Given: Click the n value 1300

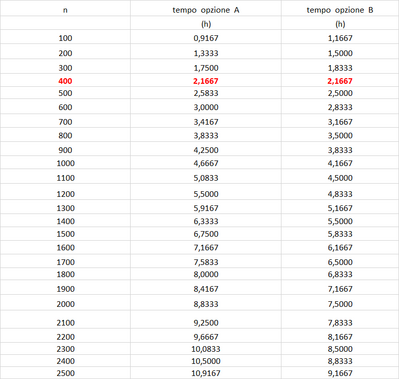Looking at the screenshot, I should click(66, 208).
